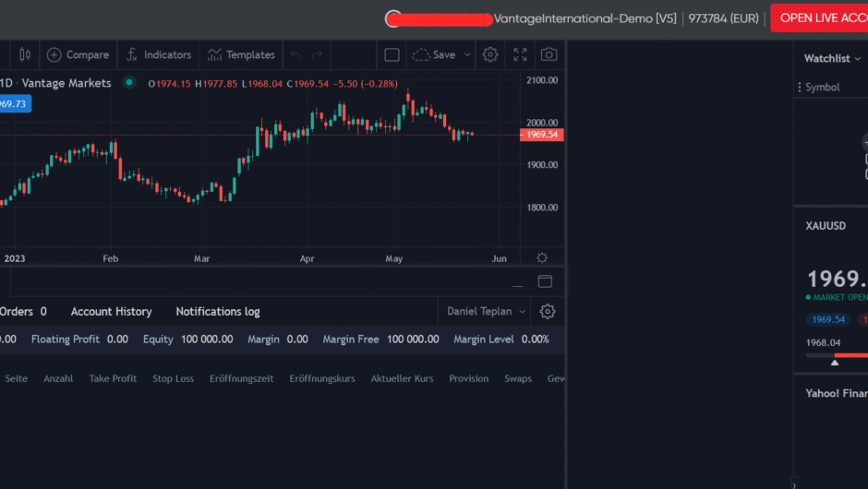Click the MARKET OPEN status text
This screenshot has height=489, width=868.
[839, 298]
